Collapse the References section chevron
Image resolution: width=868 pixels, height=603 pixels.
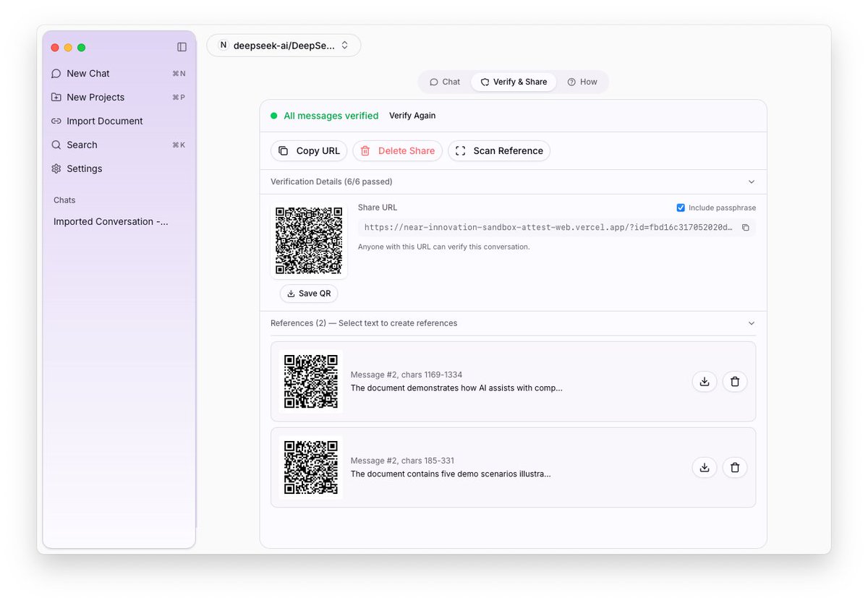pos(751,323)
